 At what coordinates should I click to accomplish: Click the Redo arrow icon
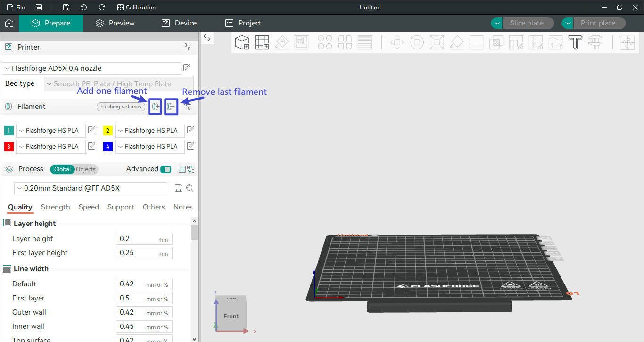point(102,7)
